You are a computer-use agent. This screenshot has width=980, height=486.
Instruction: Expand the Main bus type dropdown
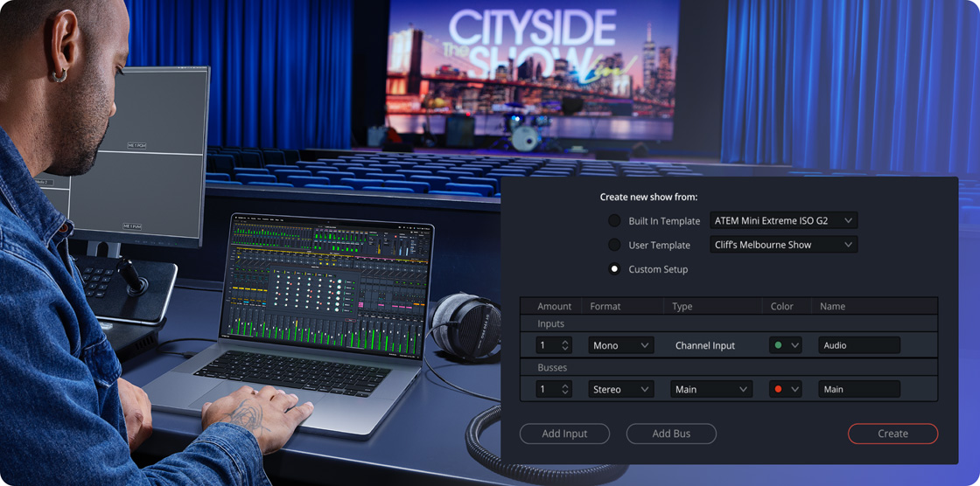[x=711, y=389]
